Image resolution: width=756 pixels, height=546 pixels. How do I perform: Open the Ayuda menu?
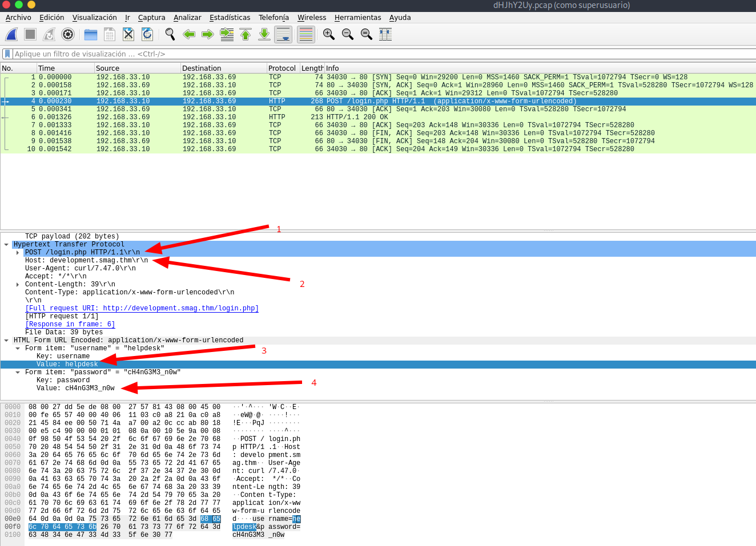click(400, 18)
